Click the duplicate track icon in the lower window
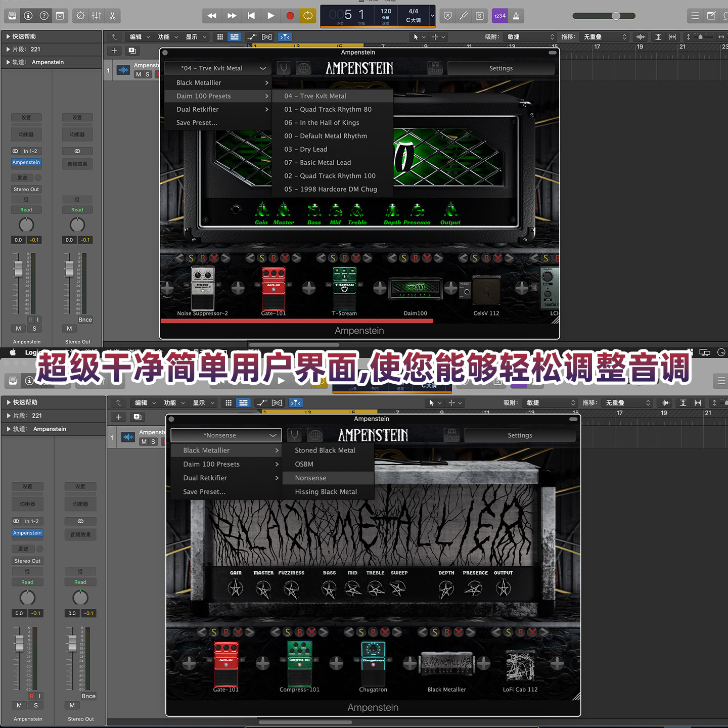 click(x=137, y=417)
